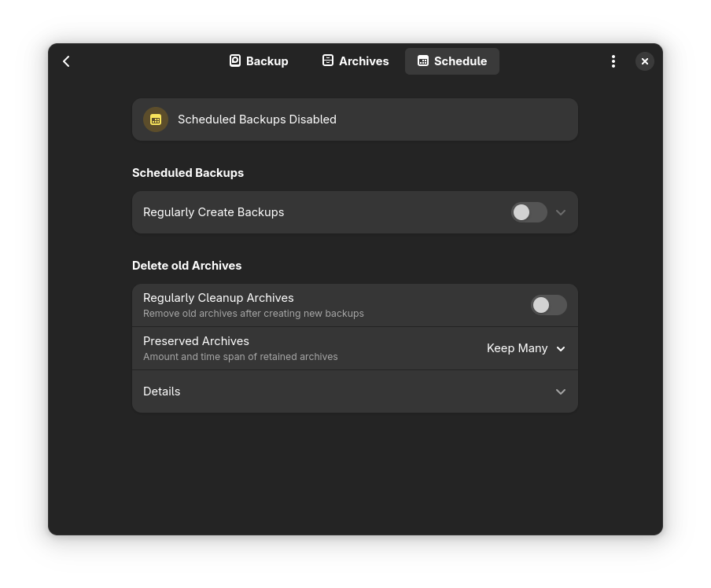Click the Regularly Cleanup Archives label
The height and width of the screenshot is (588, 711).
click(x=218, y=298)
